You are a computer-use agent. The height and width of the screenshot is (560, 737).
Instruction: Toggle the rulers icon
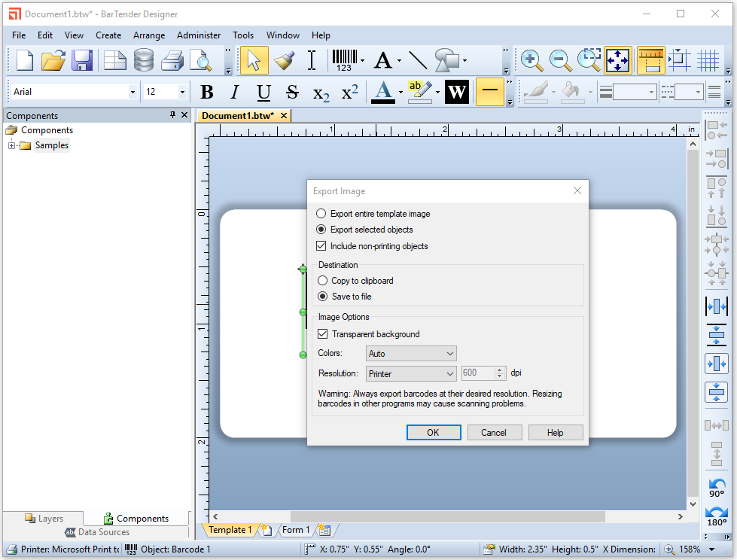651,60
